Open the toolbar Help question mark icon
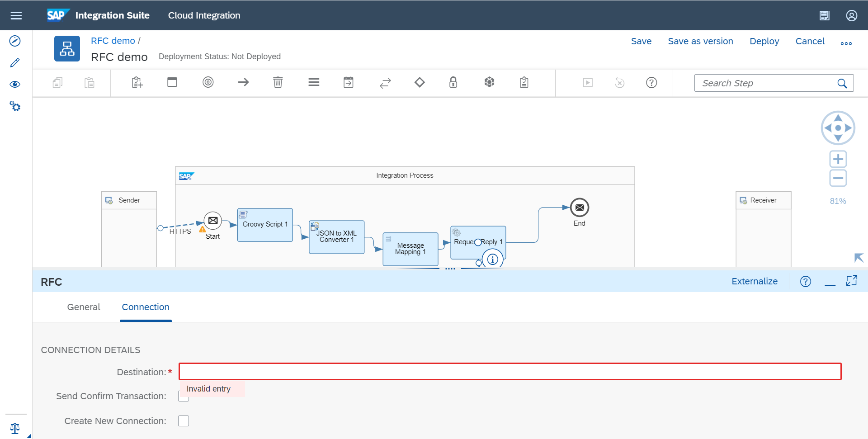 pos(651,83)
